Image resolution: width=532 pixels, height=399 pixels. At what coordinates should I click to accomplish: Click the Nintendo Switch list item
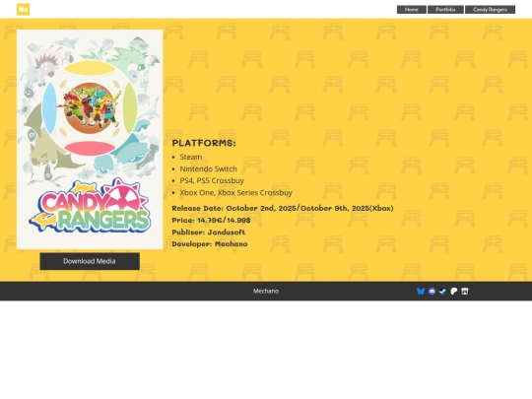point(208,169)
